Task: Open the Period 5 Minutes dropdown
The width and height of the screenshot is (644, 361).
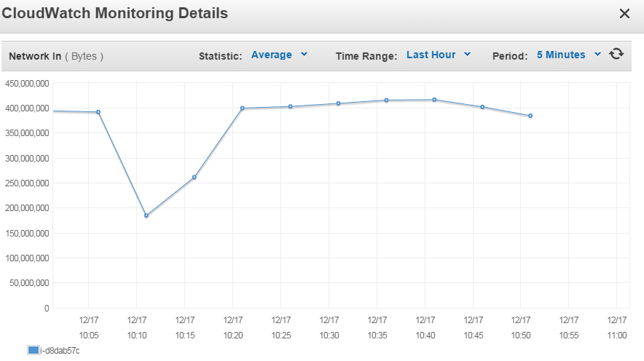Action: point(569,55)
